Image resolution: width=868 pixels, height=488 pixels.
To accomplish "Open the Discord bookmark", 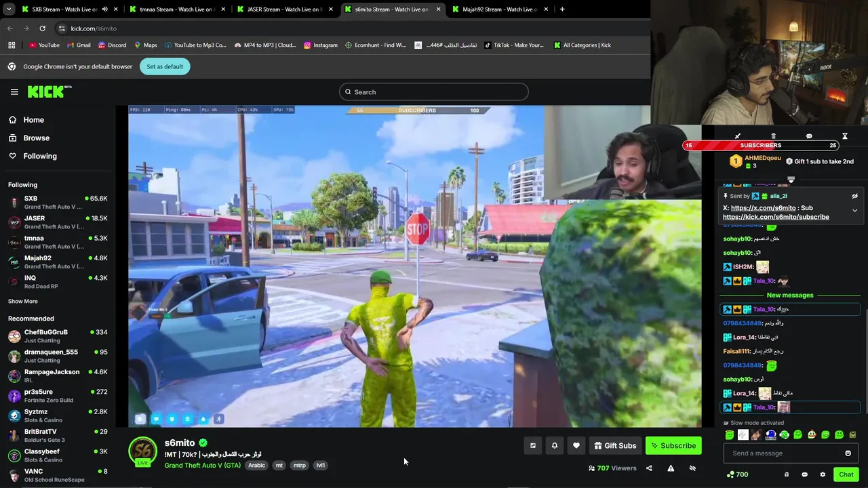I will click(x=112, y=45).
